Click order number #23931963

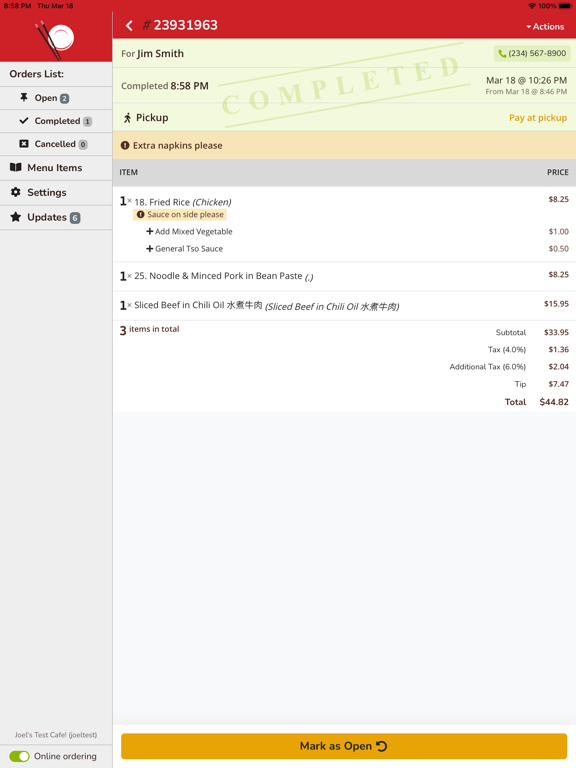click(180, 25)
